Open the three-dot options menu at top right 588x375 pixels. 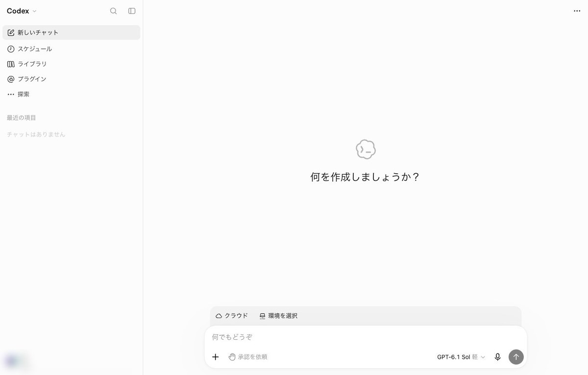[x=577, y=11]
